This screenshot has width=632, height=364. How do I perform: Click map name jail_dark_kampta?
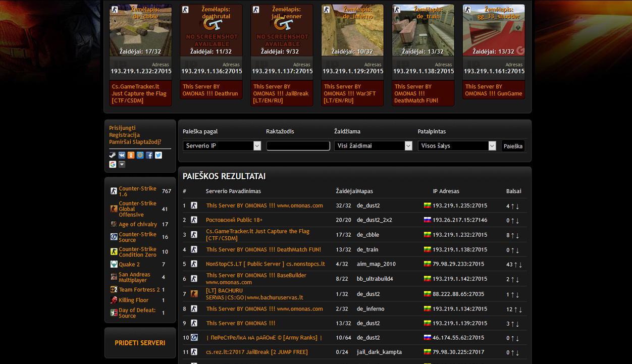coord(379,352)
